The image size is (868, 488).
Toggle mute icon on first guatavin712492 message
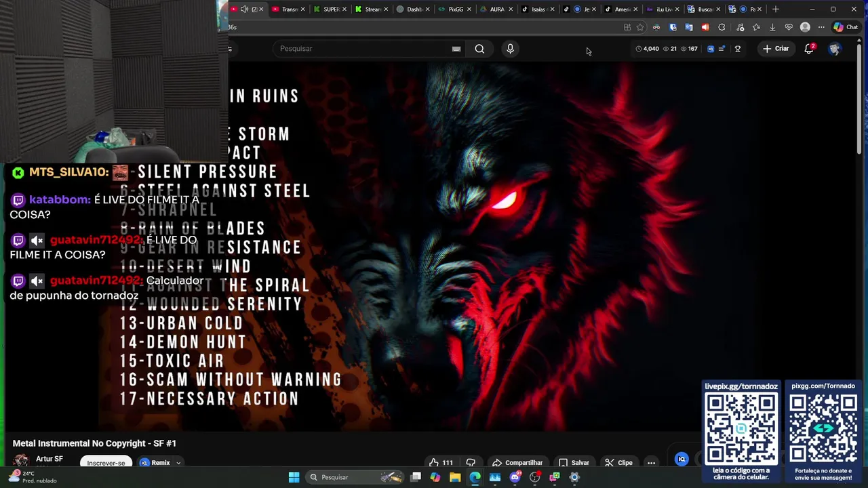(x=37, y=241)
